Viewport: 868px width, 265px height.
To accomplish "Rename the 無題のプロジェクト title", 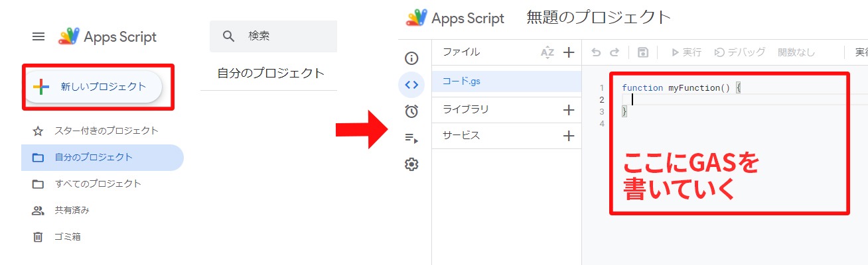I will 599,17.
